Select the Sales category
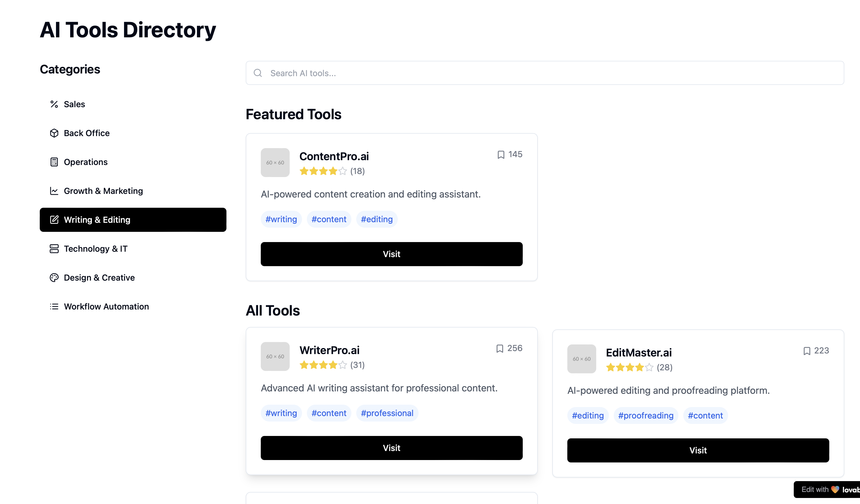 pyautogui.click(x=74, y=104)
